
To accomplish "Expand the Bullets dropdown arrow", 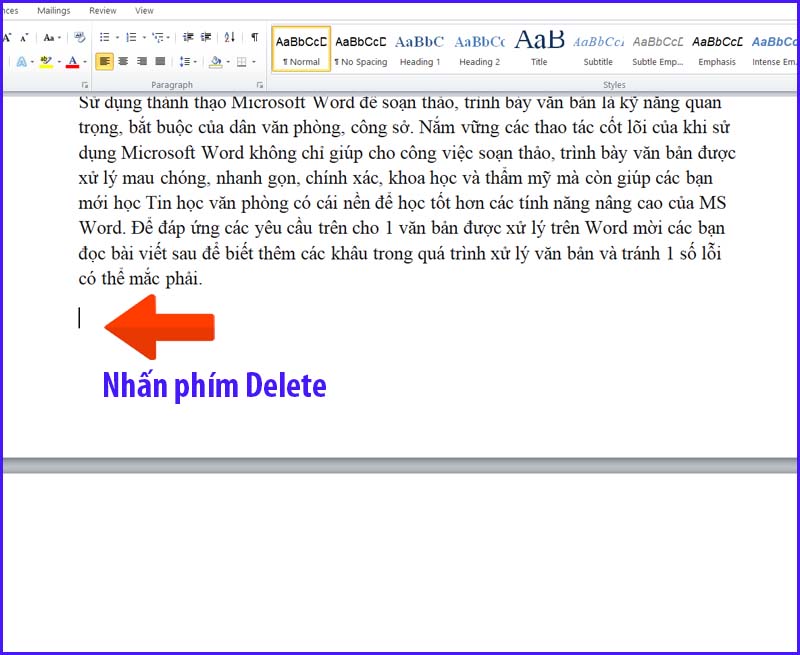I will point(117,38).
